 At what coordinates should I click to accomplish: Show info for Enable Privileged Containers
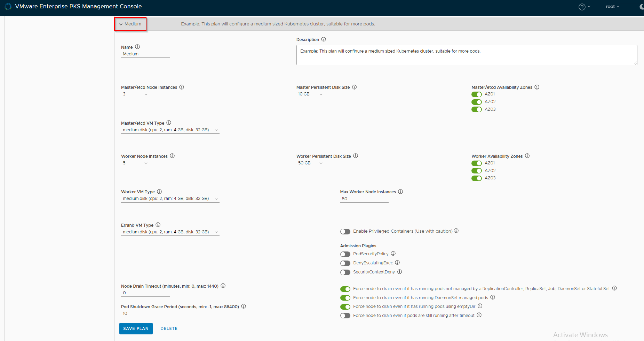pos(456,231)
